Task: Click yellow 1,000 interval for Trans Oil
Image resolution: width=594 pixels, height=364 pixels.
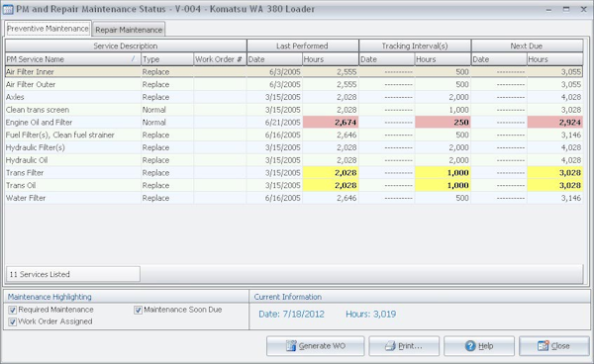Action: 443,185
